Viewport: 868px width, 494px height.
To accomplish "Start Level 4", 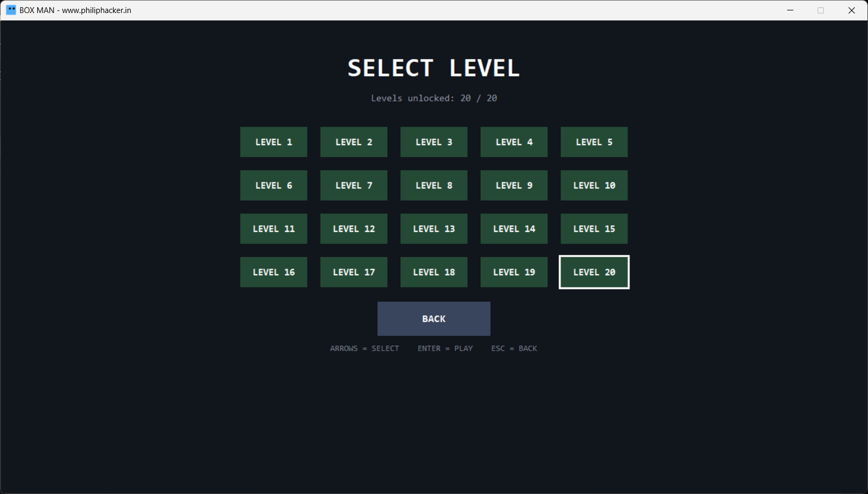I will coord(514,142).
